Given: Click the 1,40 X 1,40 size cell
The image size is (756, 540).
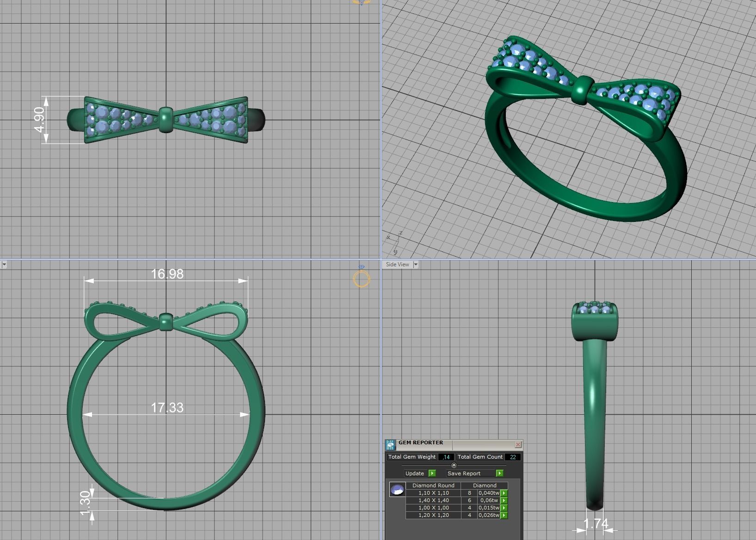Looking at the screenshot, I should [433, 500].
